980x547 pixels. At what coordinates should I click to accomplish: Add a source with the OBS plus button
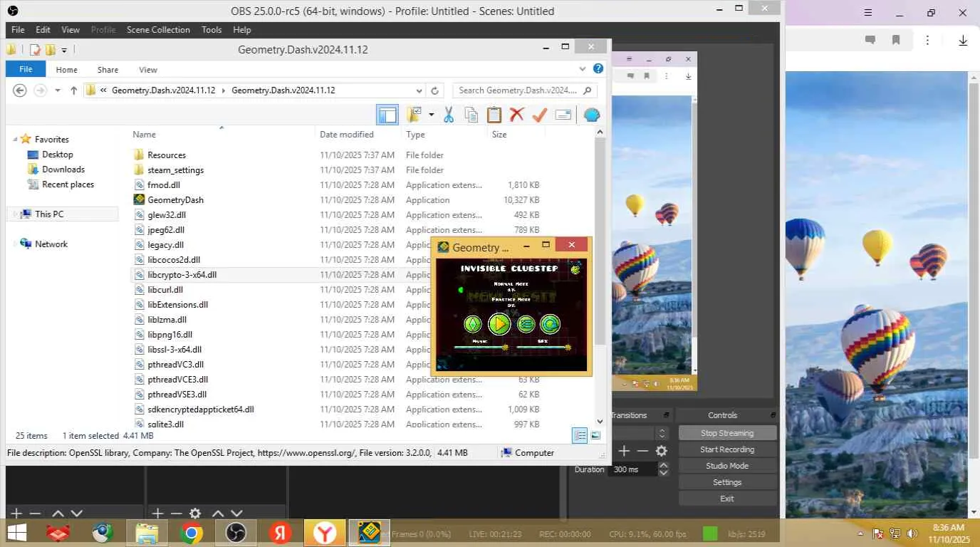click(x=157, y=513)
